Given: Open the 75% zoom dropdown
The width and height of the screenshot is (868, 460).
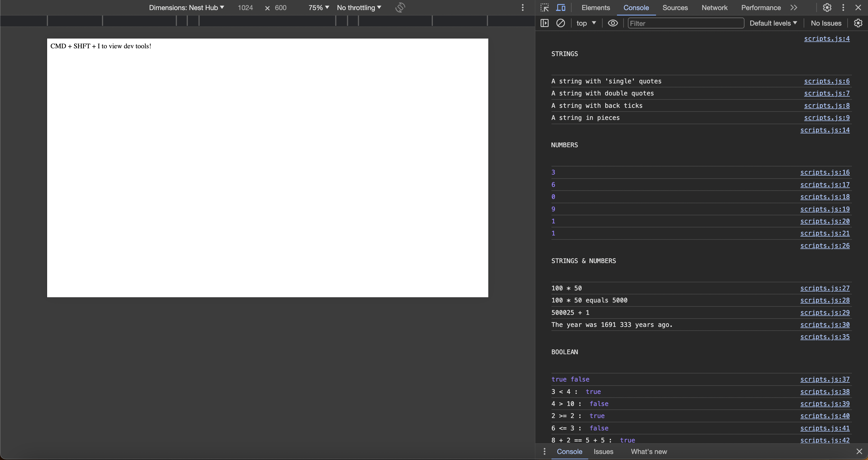Looking at the screenshot, I should pyautogui.click(x=319, y=7).
